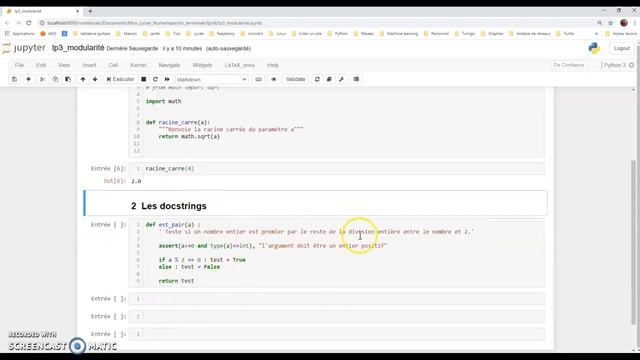Move the selected cell down with arrow icon
Image resolution: width=640 pixels, height=360 pixels.
95,79
